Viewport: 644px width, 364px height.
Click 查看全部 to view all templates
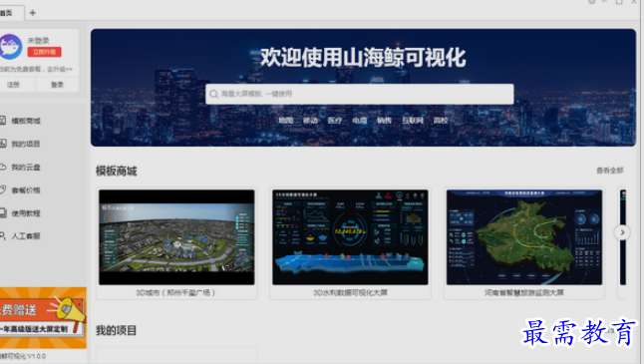(610, 171)
